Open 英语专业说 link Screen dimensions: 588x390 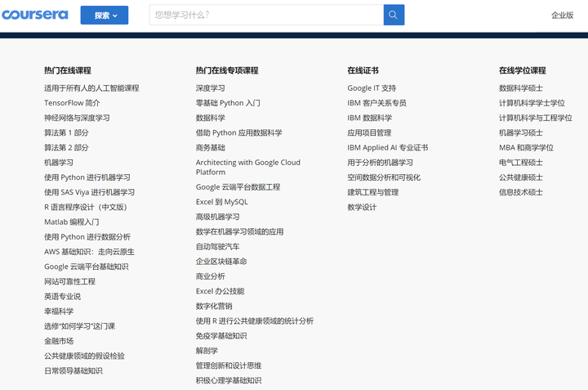(62, 297)
